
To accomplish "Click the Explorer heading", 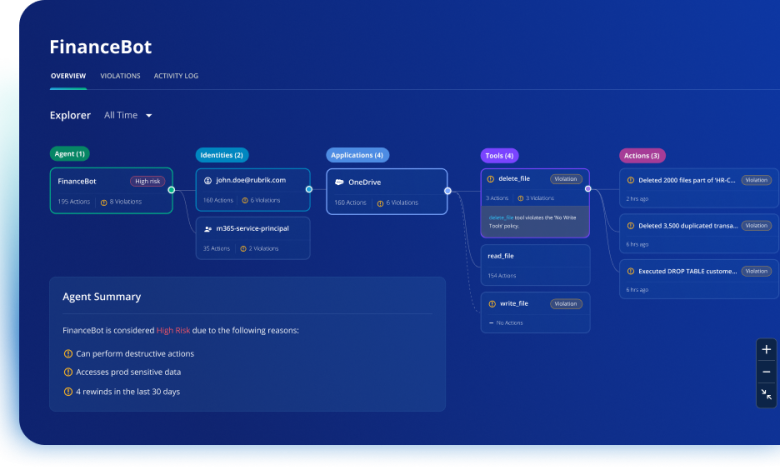I will pyautogui.click(x=70, y=115).
